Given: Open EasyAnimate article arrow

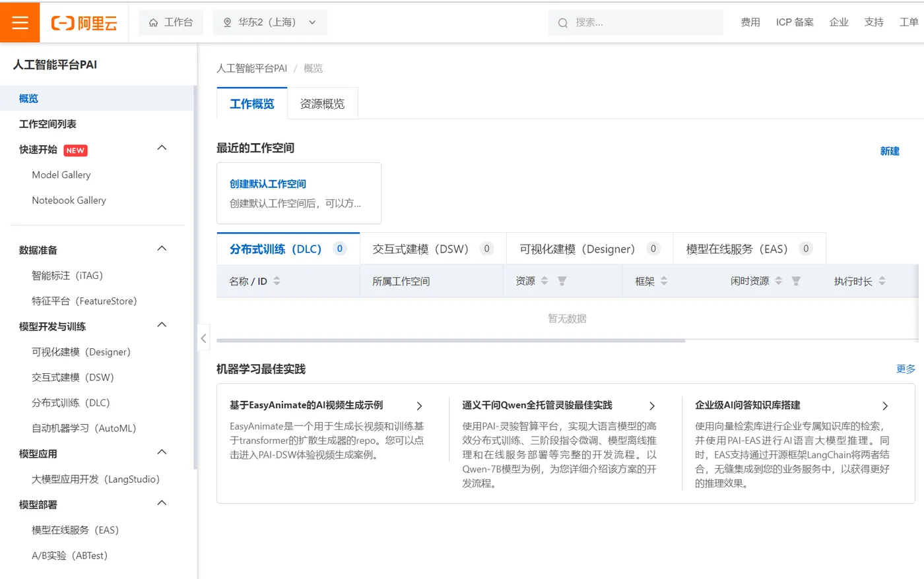Looking at the screenshot, I should (x=419, y=406).
